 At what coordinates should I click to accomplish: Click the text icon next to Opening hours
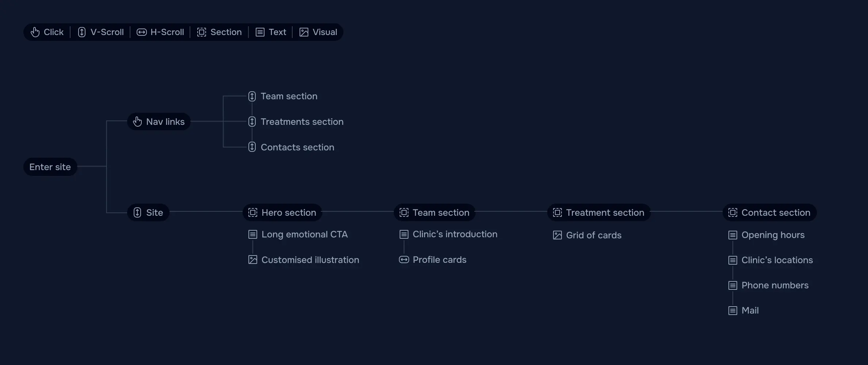[733, 235]
